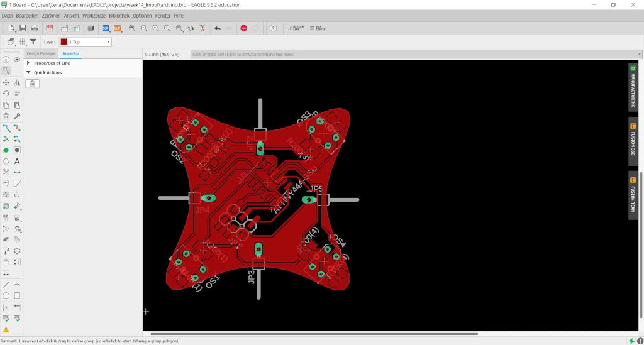Click the Save icon in toolbar
This screenshot has width=644, height=345.
pyautogui.click(x=23, y=28)
